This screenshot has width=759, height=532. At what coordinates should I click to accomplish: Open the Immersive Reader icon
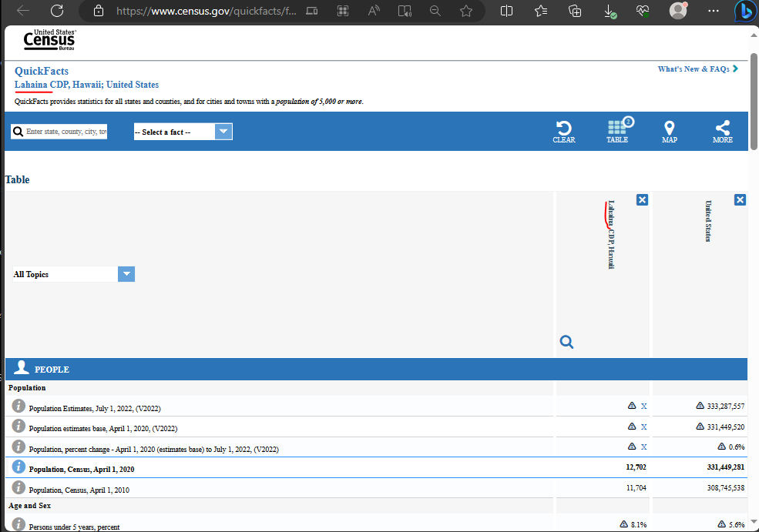[x=405, y=11]
